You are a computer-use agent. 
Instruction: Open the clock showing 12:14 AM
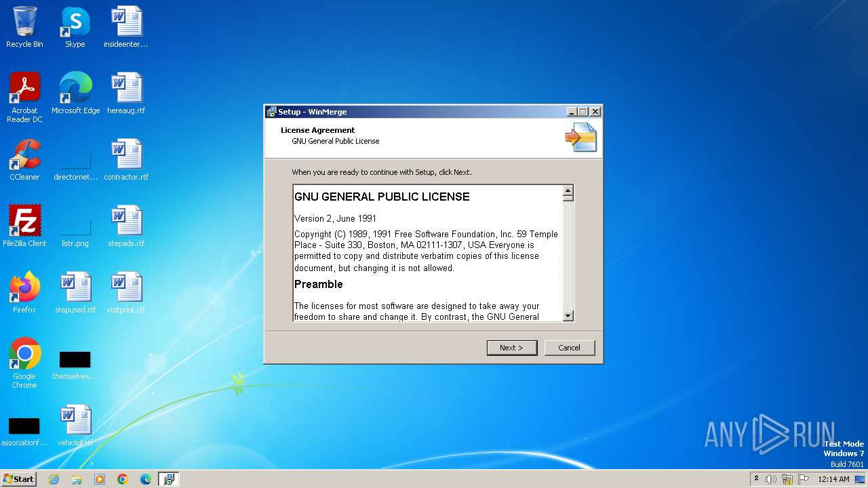(833, 479)
